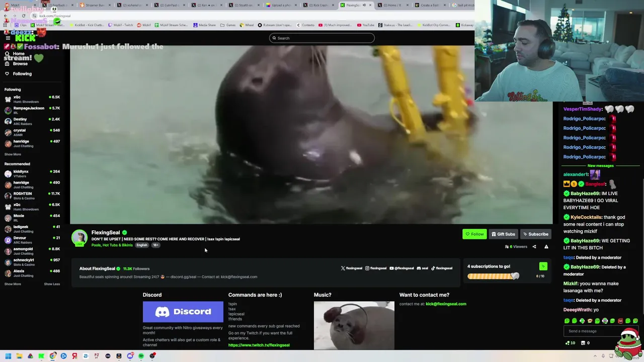This screenshot has width=644, height=362.
Task: Open xQc's channel in the Following list
Action: click(x=32, y=99)
